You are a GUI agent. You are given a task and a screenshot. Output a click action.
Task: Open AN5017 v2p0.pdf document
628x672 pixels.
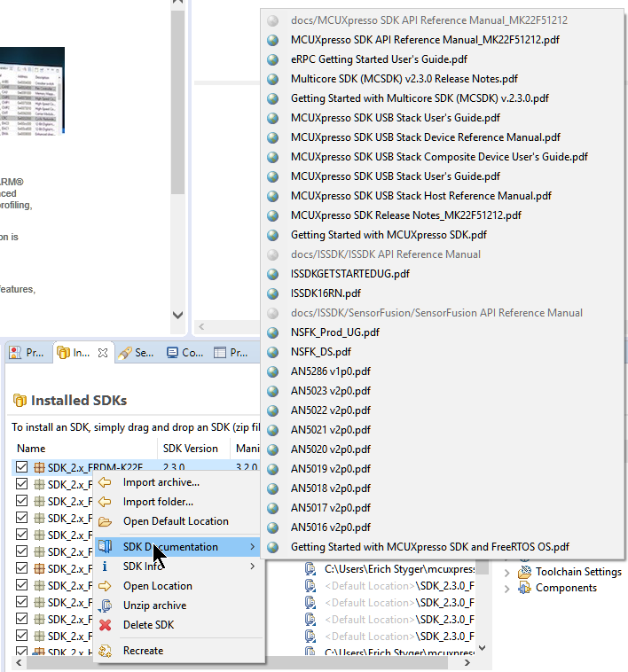pos(330,508)
